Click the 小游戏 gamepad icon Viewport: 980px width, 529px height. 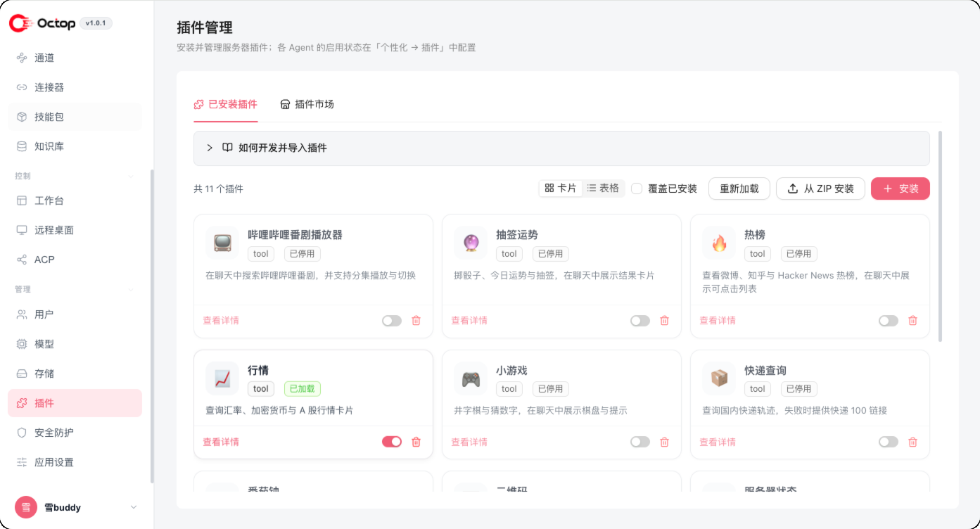pyautogui.click(x=471, y=378)
